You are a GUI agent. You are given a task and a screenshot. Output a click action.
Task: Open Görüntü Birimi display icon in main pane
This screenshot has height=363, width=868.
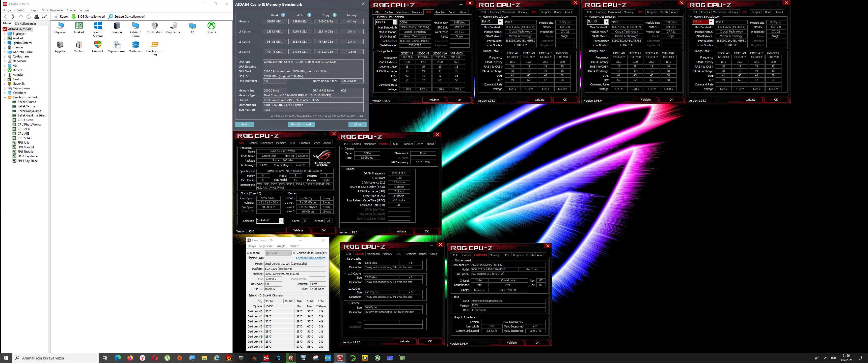[x=135, y=30]
